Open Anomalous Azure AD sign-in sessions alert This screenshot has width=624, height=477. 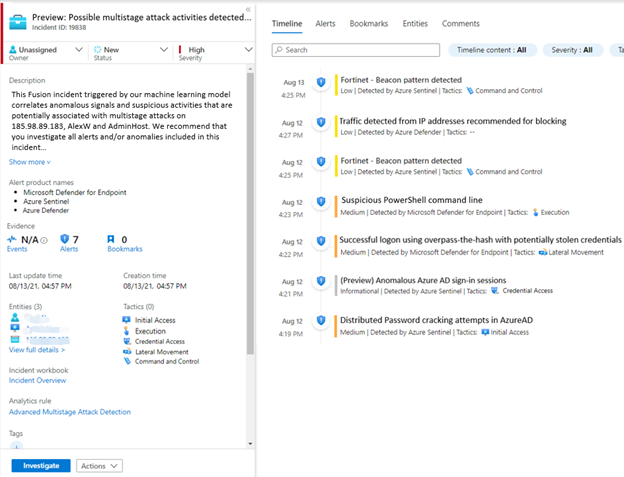(x=423, y=280)
